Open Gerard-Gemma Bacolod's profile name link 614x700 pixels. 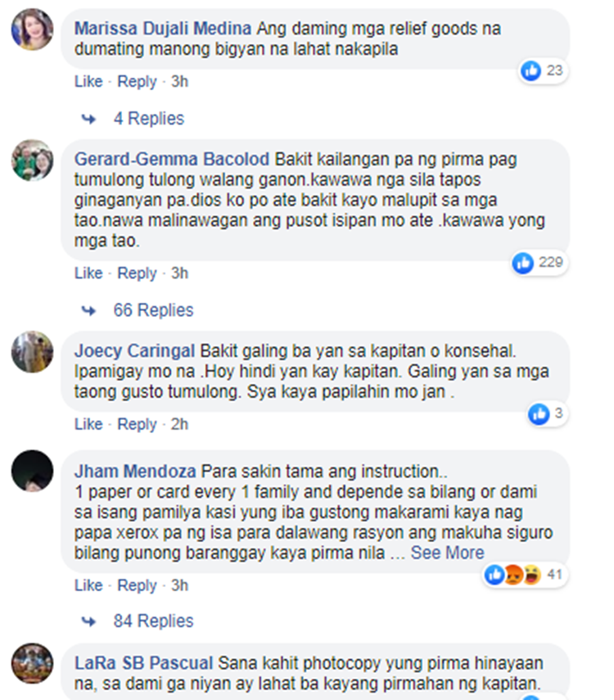tap(172, 160)
